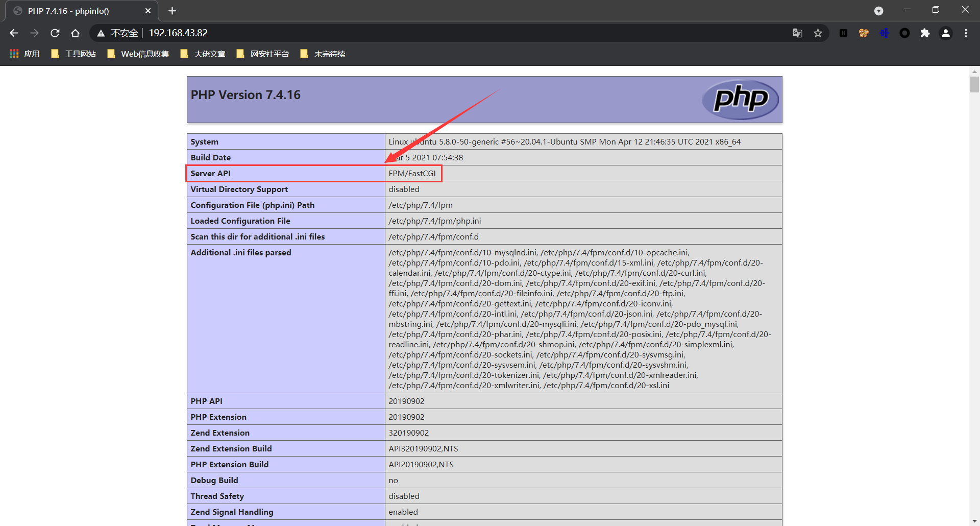Open the blue waveform extension icon
Screen dimensions: 980x526
pos(884,33)
